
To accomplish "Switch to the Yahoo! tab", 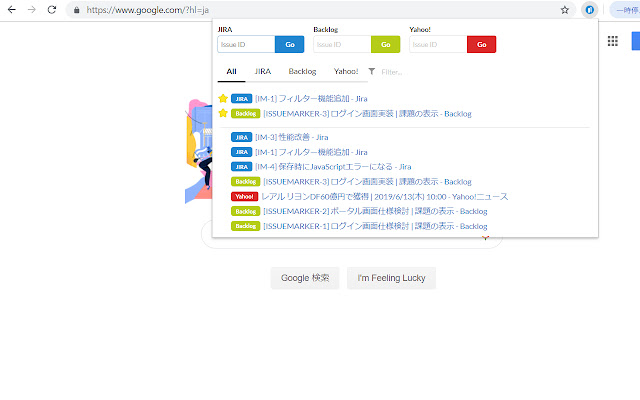I will [346, 71].
